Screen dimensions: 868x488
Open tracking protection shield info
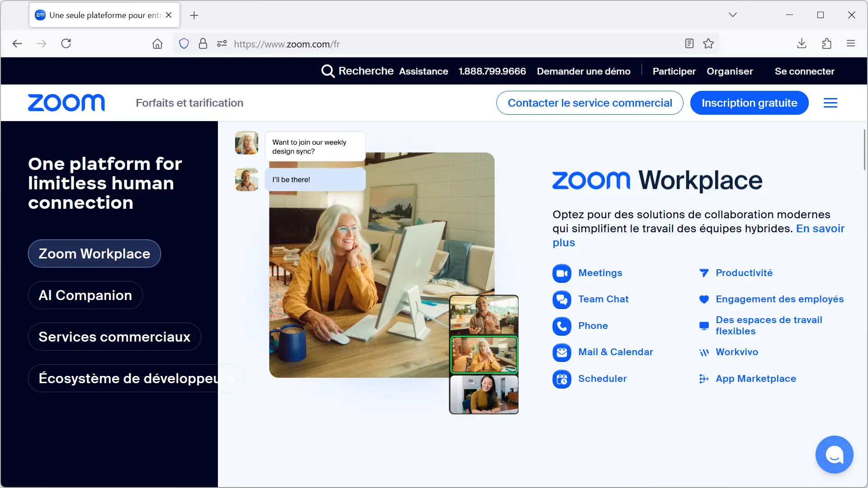point(184,44)
